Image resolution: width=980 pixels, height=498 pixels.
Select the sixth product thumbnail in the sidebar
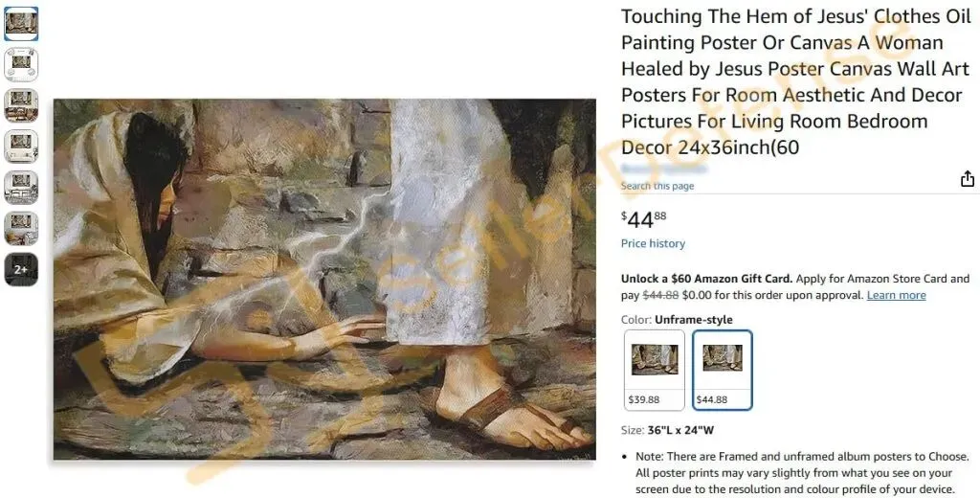(21, 228)
